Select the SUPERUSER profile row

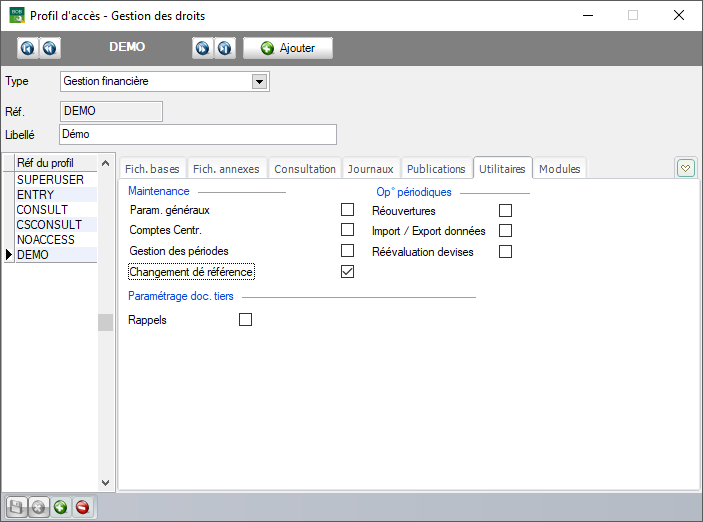click(x=51, y=179)
